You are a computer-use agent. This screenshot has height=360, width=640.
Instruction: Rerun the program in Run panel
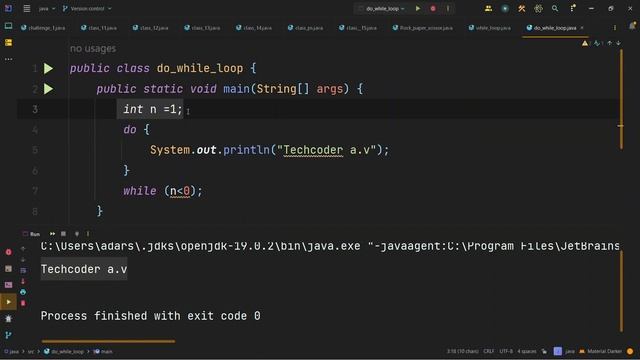(x=52, y=234)
